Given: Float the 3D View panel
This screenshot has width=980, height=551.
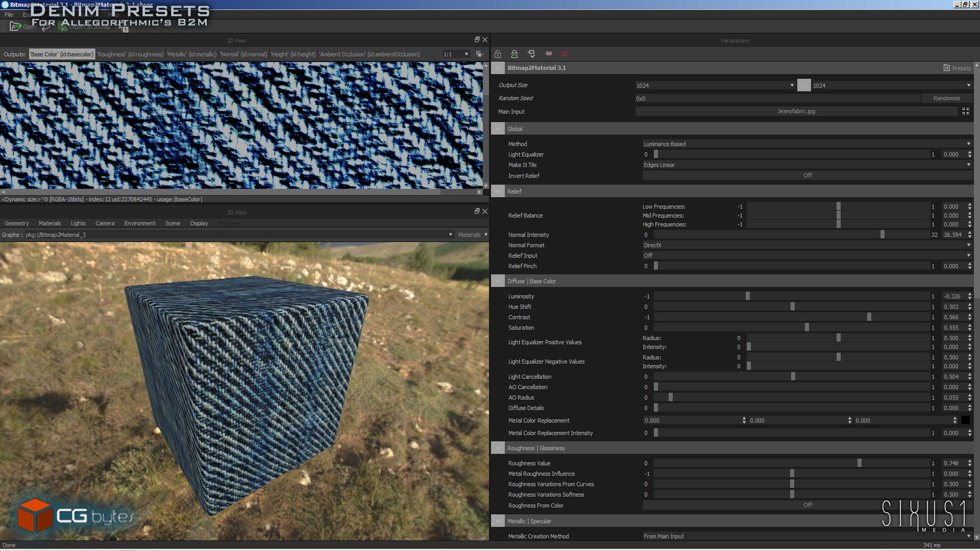Looking at the screenshot, I should (x=477, y=211).
